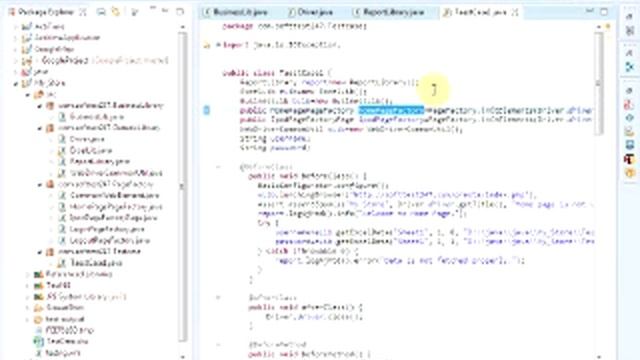
Task: Minimize the editor area
Action: coord(589,11)
